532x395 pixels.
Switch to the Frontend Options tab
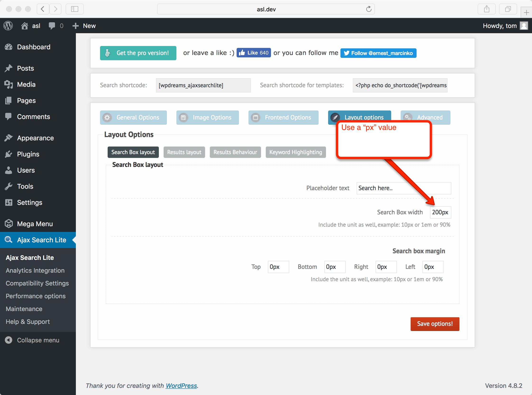(283, 117)
